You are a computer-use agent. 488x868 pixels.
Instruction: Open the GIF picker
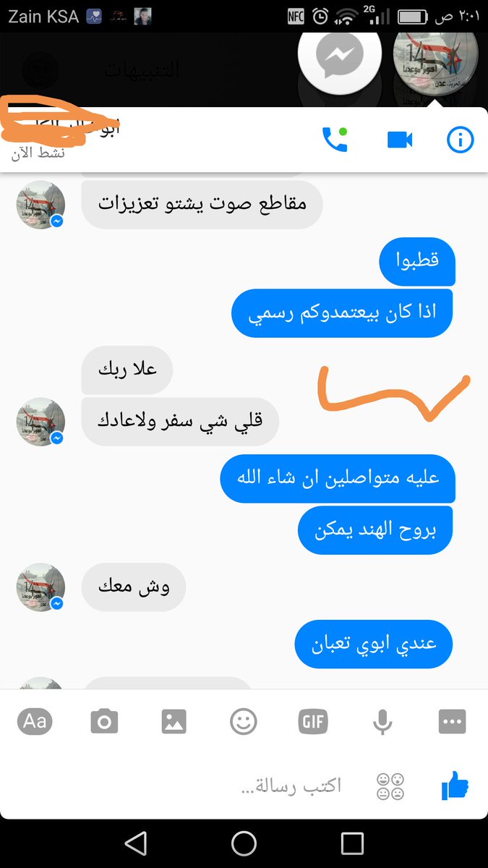point(313,721)
